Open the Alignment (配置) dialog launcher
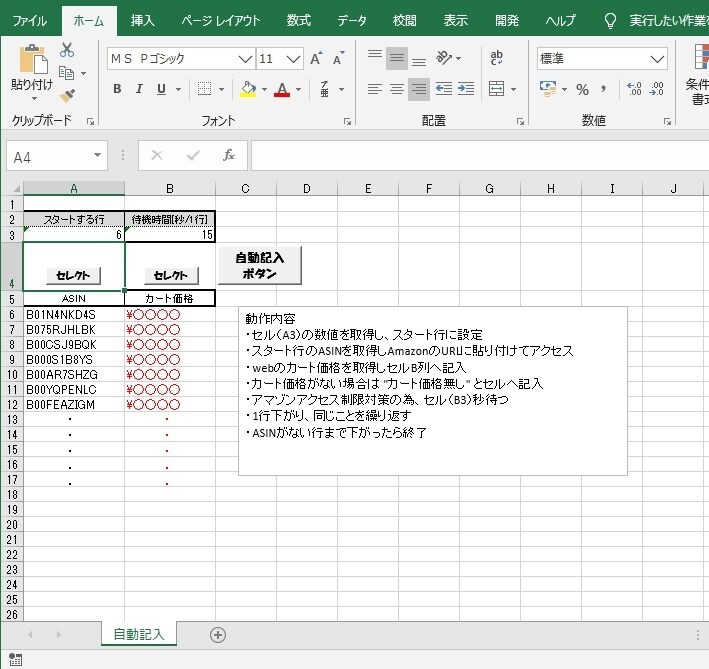The image size is (709, 669). pos(520,121)
